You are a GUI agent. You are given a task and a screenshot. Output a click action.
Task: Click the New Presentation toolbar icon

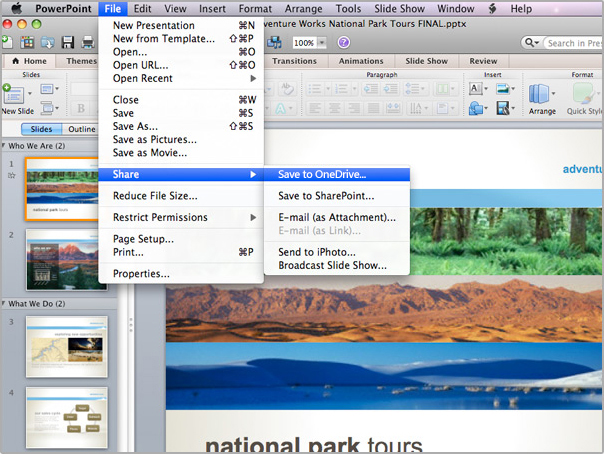[7, 42]
